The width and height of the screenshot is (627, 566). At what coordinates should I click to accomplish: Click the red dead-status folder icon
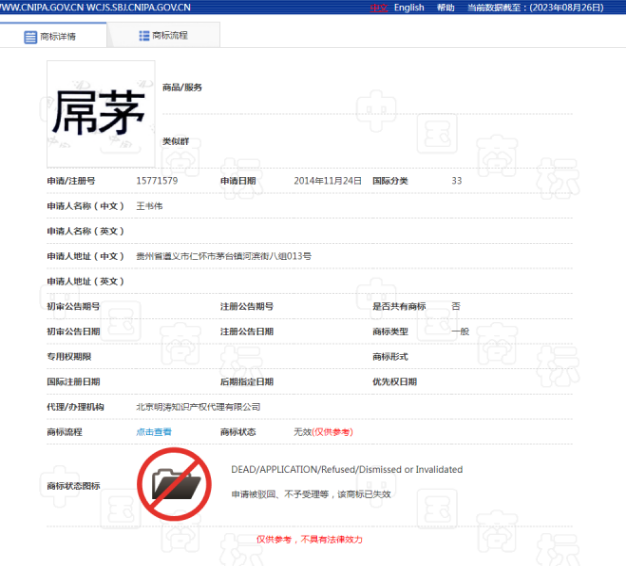[173, 483]
